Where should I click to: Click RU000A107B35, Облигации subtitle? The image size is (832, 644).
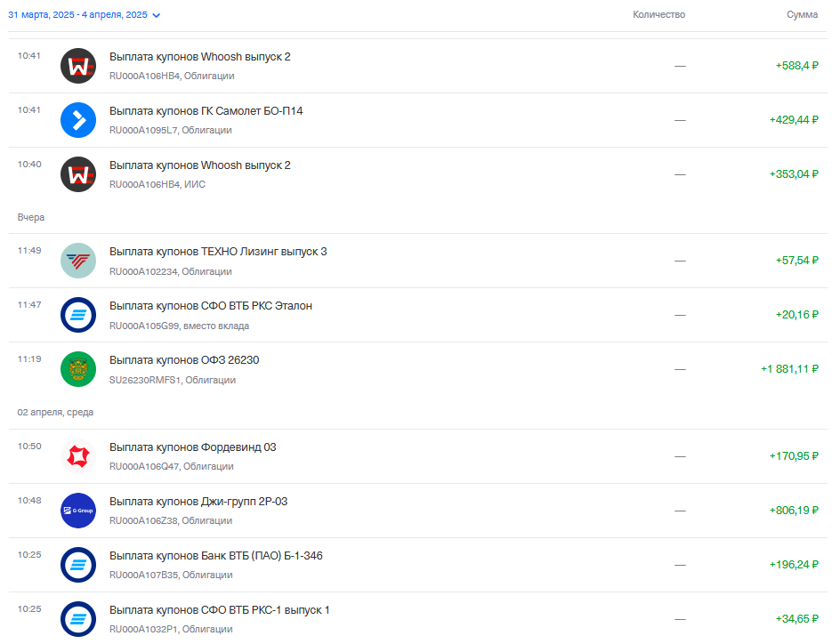click(171, 575)
